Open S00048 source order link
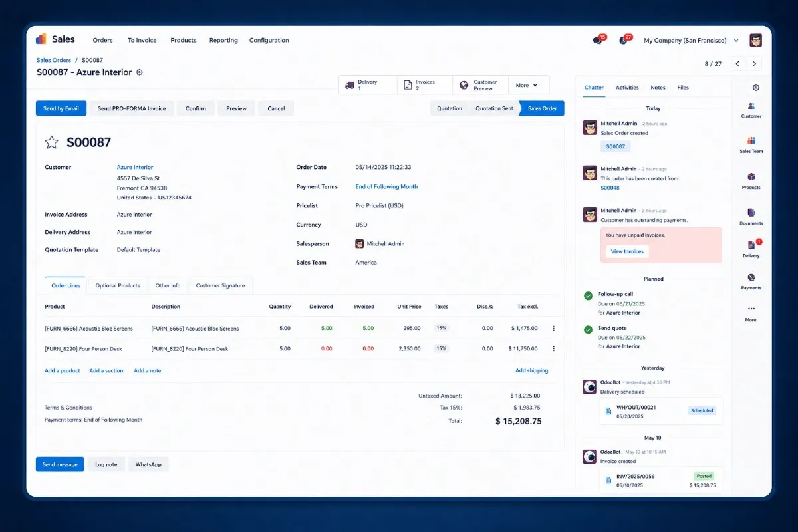 610,188
